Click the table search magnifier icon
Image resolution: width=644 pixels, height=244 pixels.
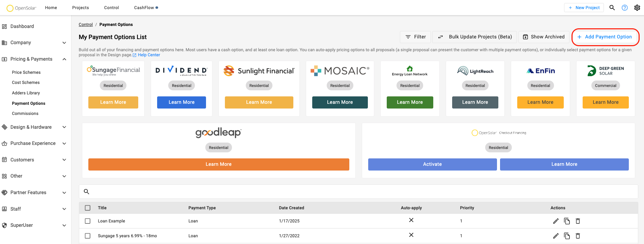(x=86, y=191)
